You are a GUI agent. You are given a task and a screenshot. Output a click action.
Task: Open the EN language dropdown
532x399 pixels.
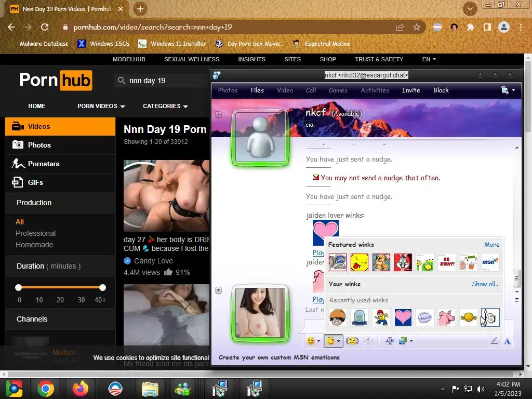(429, 59)
